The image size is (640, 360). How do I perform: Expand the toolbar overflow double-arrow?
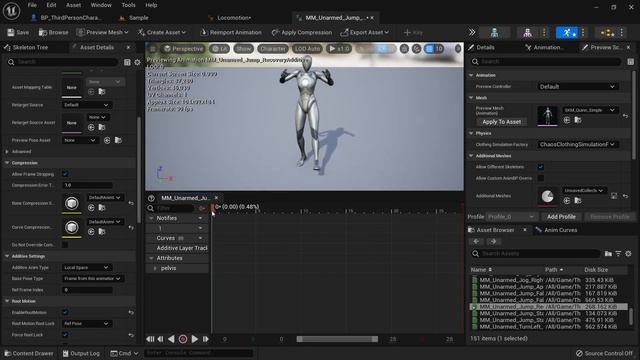tap(472, 32)
